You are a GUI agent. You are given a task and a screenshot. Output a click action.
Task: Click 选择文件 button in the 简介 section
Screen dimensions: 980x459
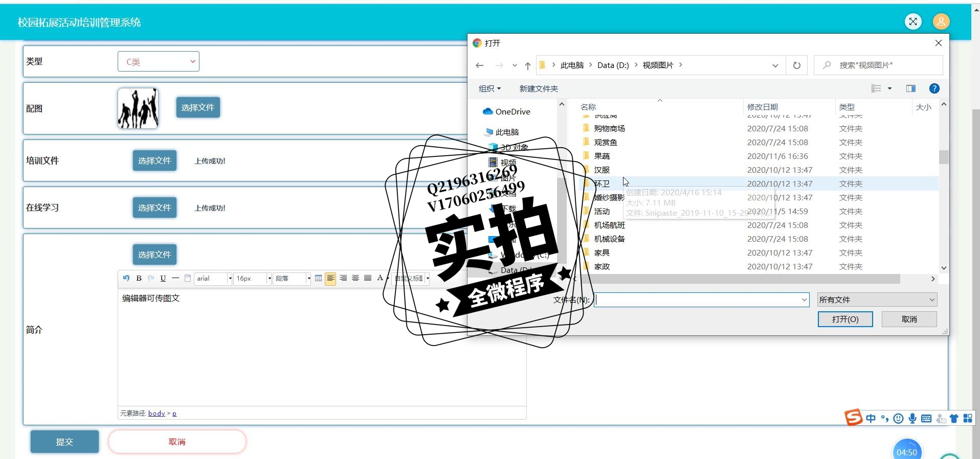pyautogui.click(x=154, y=255)
